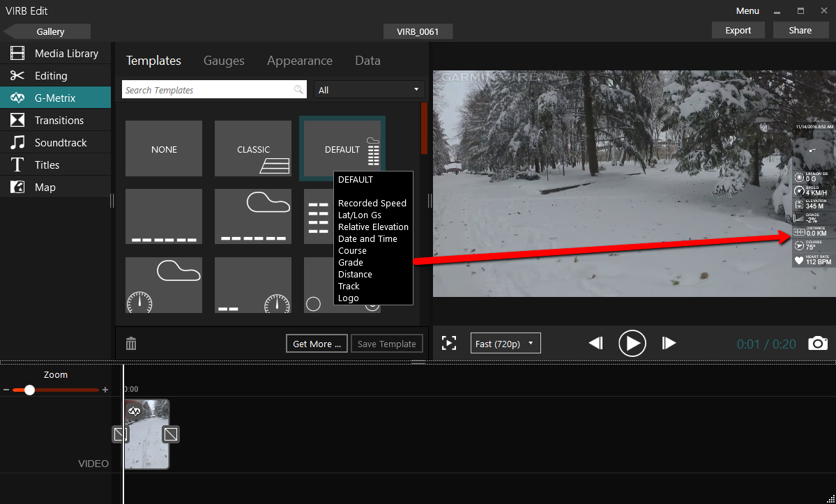This screenshot has height=504, width=836.
Task: Open the Menu dropdown
Action: 747,10
